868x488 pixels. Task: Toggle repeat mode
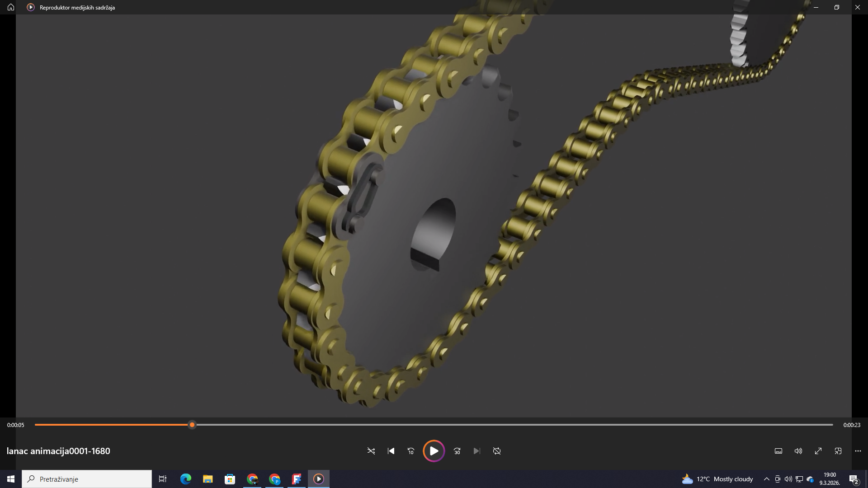pyautogui.click(x=497, y=451)
